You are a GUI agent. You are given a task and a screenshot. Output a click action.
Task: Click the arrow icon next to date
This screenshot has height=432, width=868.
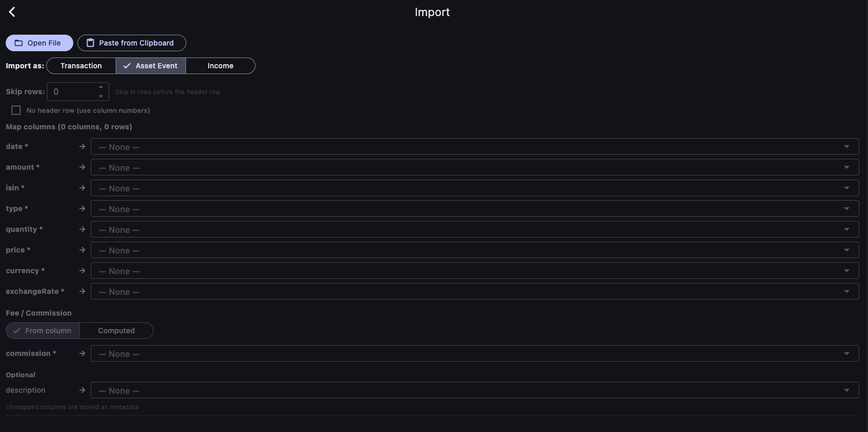click(82, 146)
